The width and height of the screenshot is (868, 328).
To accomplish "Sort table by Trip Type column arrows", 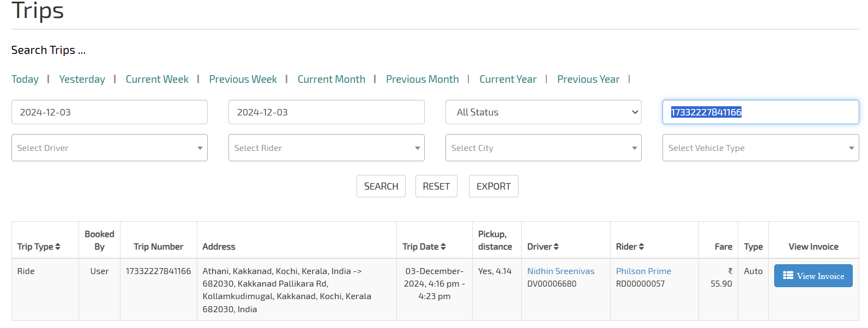I will pos(58,247).
